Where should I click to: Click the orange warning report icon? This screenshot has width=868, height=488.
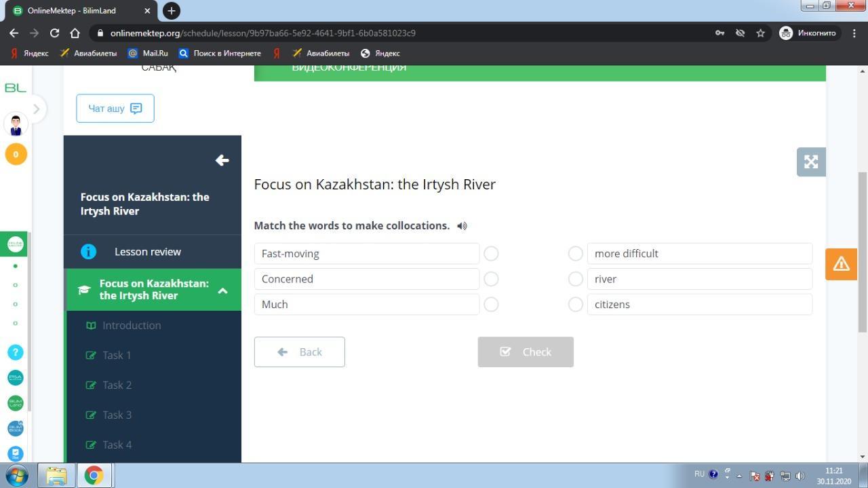(x=841, y=263)
